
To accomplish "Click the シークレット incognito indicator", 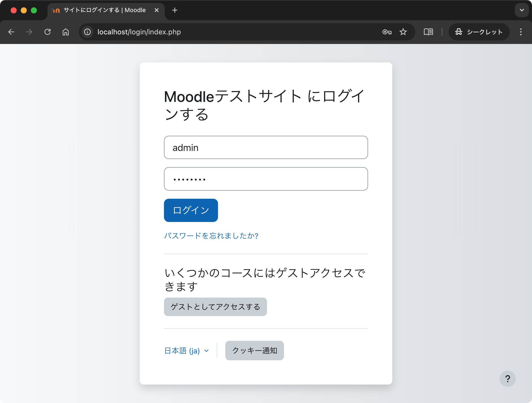I will (x=479, y=32).
